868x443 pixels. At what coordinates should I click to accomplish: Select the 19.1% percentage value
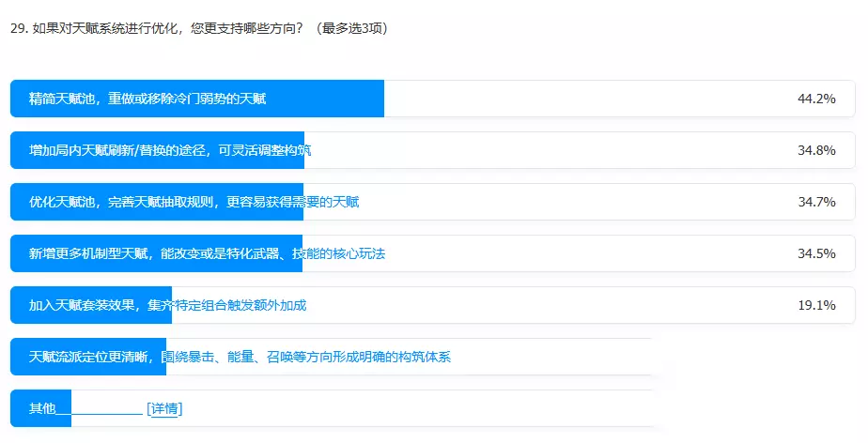[x=816, y=305]
